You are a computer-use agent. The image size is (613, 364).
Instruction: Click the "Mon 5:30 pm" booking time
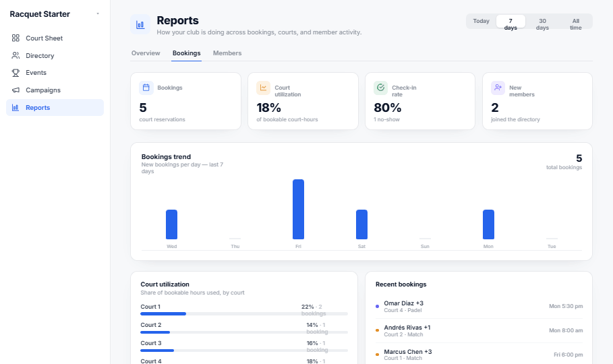566,306
